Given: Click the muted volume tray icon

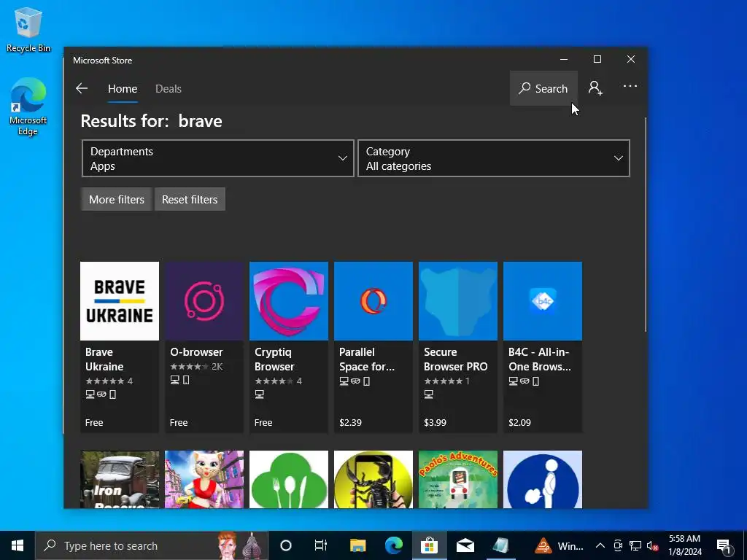Looking at the screenshot, I should click(x=653, y=545).
